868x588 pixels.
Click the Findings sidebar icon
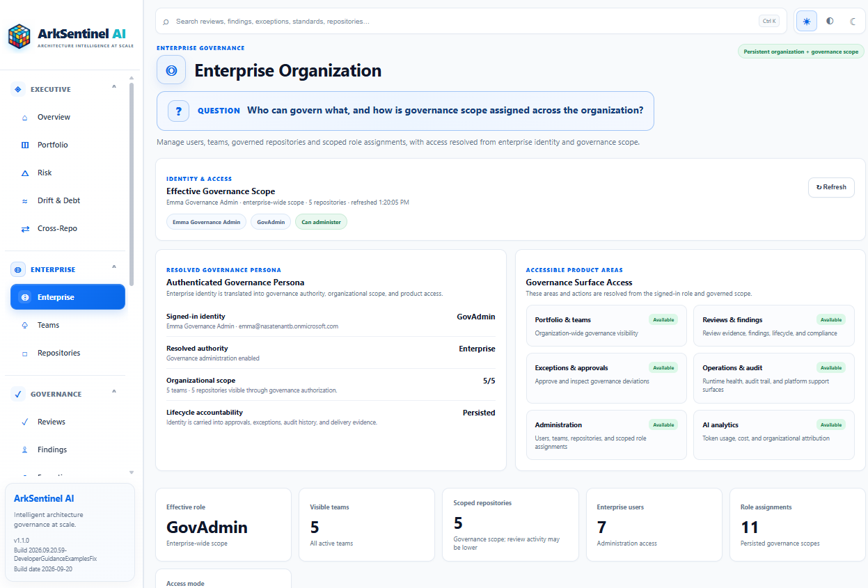tap(25, 450)
